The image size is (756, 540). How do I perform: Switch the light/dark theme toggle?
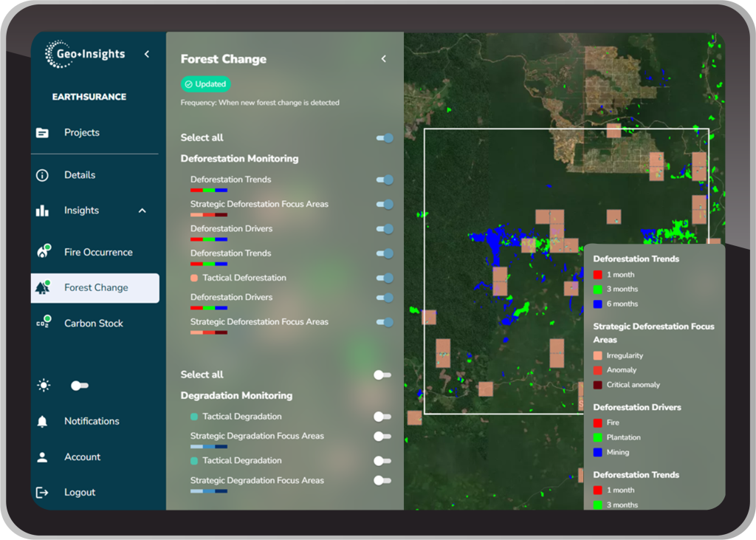(x=79, y=386)
